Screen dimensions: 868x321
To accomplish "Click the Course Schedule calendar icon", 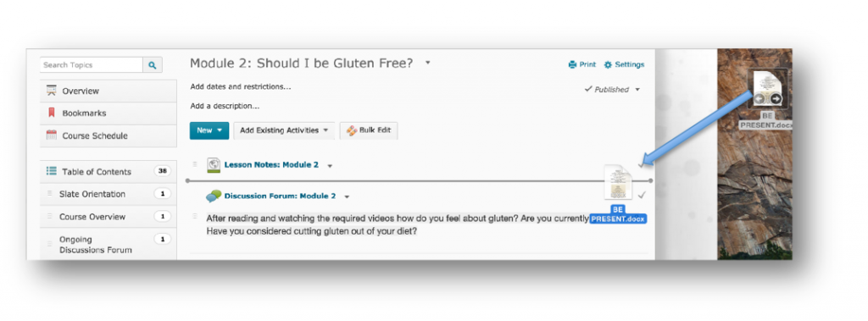I will pyautogui.click(x=52, y=135).
